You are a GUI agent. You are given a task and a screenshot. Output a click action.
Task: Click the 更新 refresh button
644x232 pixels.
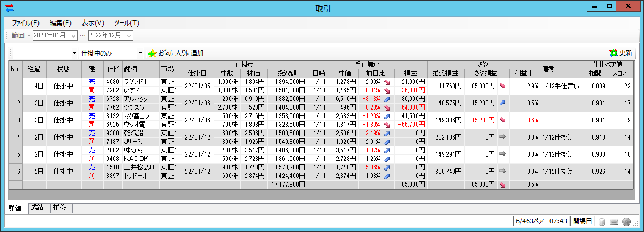[621, 53]
